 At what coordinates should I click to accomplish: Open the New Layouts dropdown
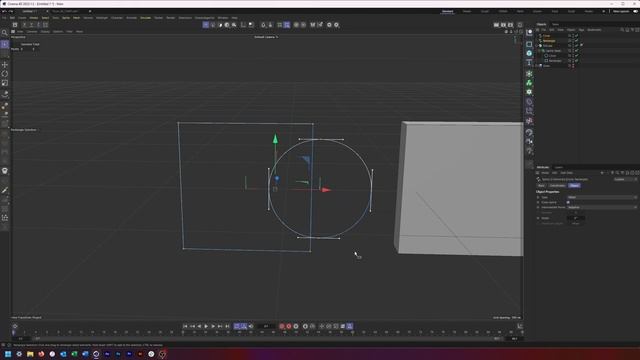[x=621, y=11]
